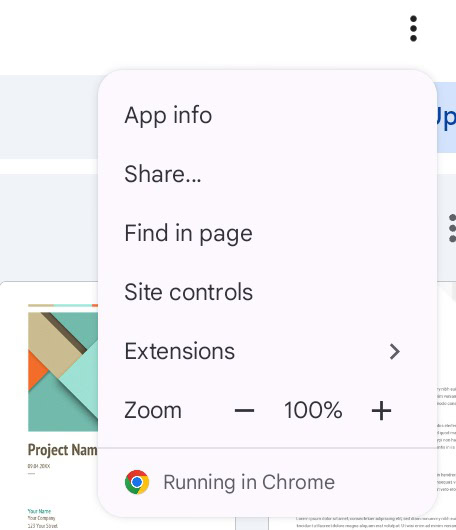Click the Zoom label in menu
The width and height of the screenshot is (456, 530).
pos(153,411)
